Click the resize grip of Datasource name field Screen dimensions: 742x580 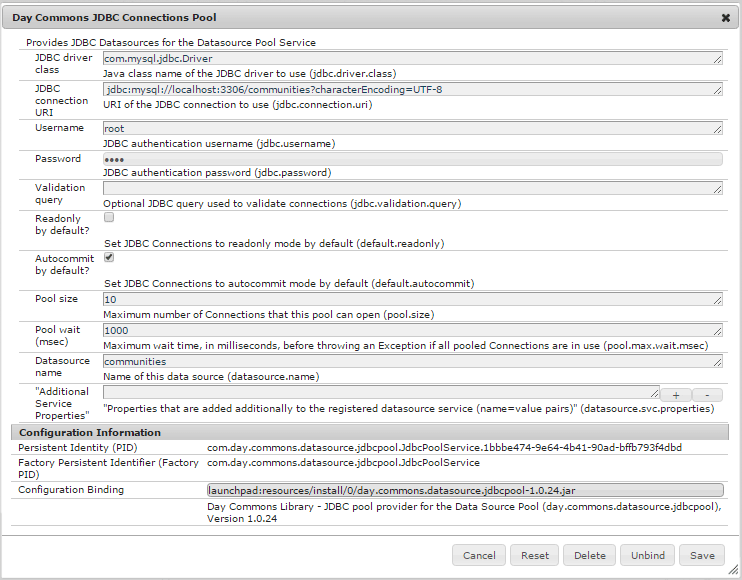pos(717,363)
